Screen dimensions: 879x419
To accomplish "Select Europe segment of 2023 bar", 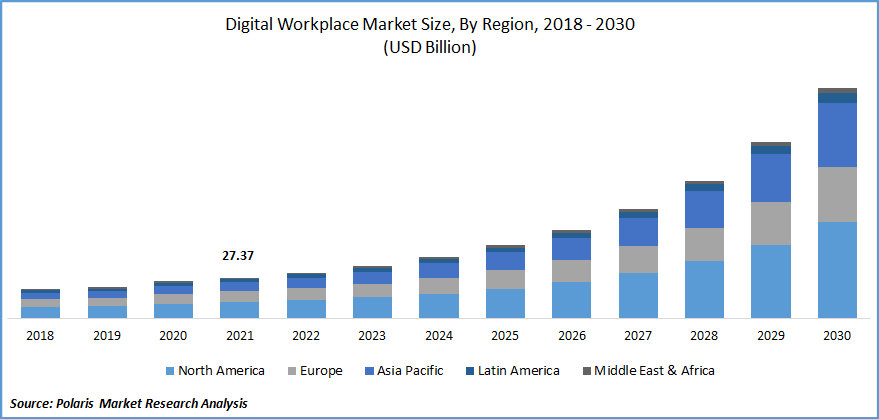I will pos(372,291).
